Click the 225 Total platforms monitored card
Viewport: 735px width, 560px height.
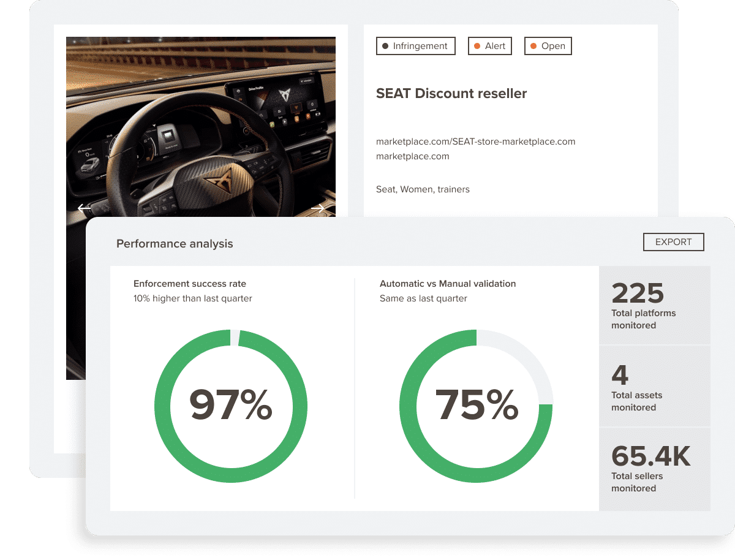pyautogui.click(x=655, y=305)
